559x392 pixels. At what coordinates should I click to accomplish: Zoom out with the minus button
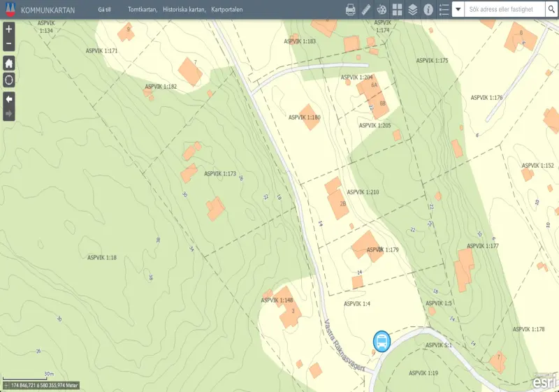9,43
